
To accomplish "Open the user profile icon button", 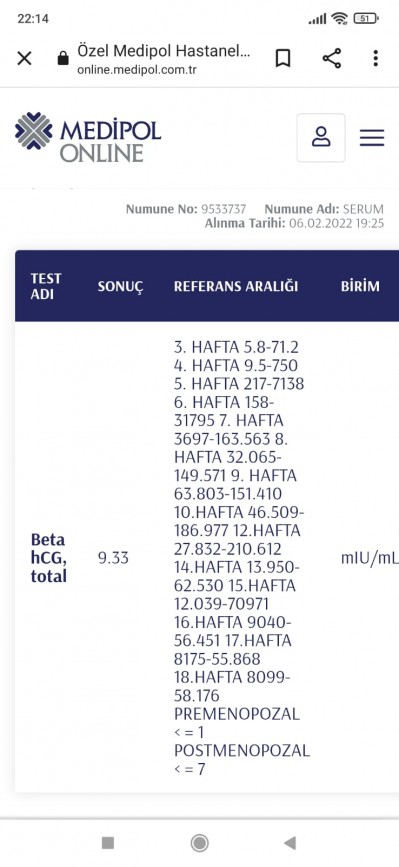I will [x=321, y=138].
